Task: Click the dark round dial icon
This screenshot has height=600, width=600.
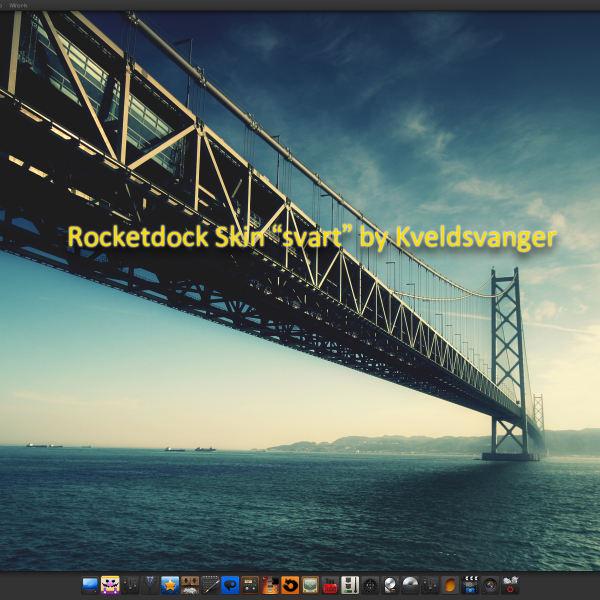Action: (370, 585)
